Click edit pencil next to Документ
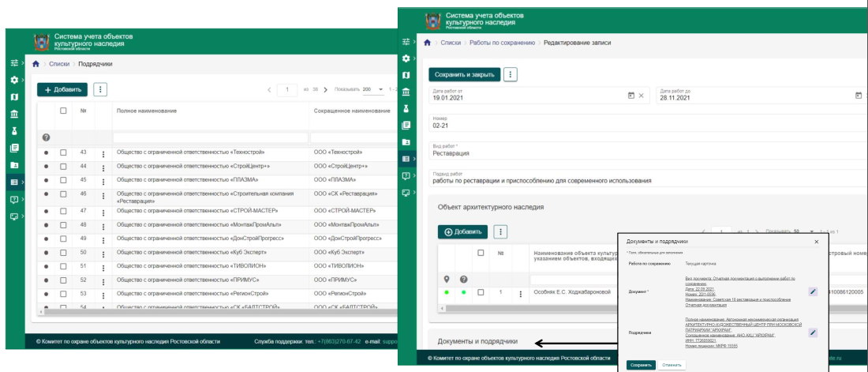The image size is (868, 372). 813,291
